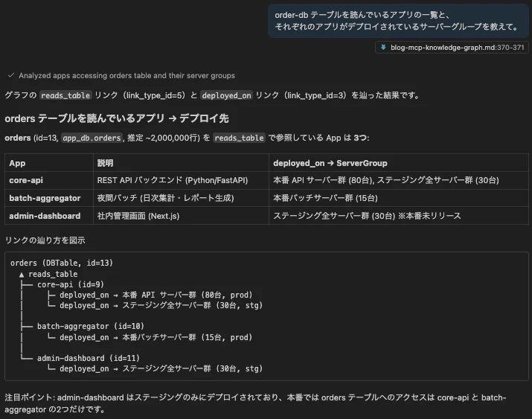Click 'orders (DBTable, id=13)' in the code block
532x419 pixels.
(x=62, y=263)
